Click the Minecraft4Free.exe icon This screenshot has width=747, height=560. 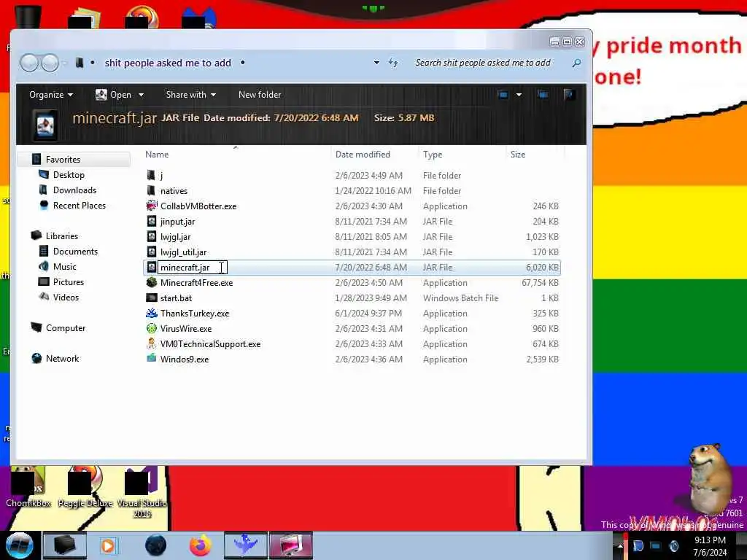pyautogui.click(x=152, y=282)
